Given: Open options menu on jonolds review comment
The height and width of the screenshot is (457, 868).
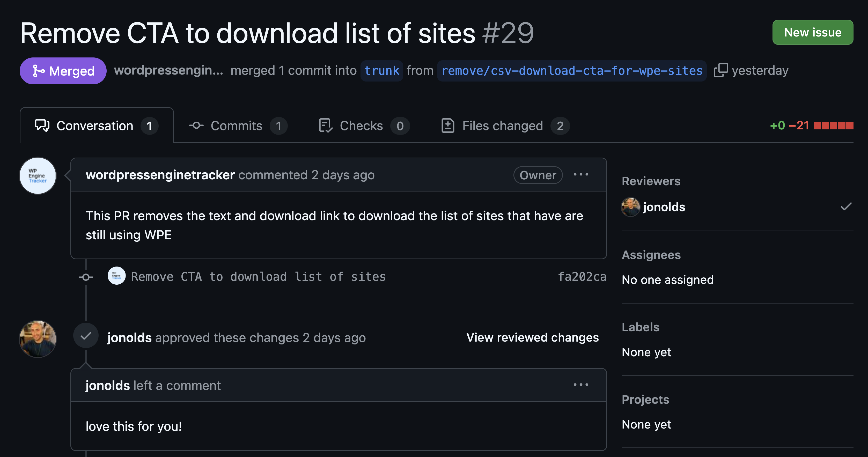Looking at the screenshot, I should pyautogui.click(x=580, y=385).
